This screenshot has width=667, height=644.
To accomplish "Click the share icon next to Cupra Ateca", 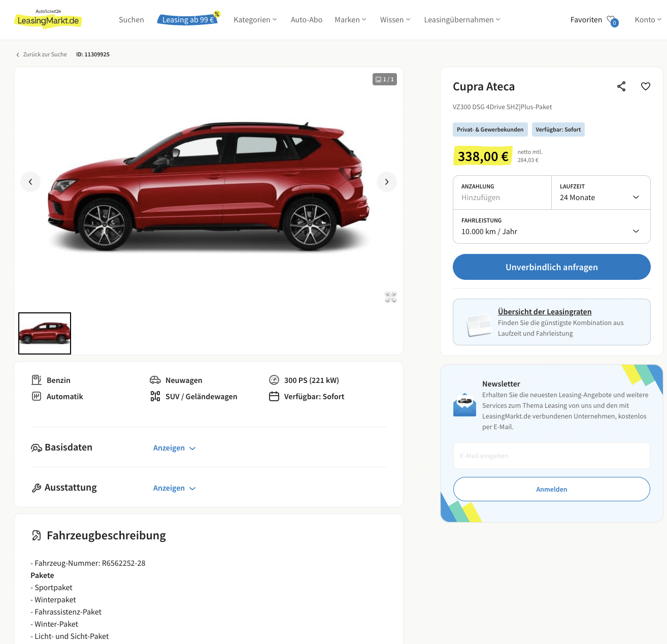I will pyautogui.click(x=621, y=86).
